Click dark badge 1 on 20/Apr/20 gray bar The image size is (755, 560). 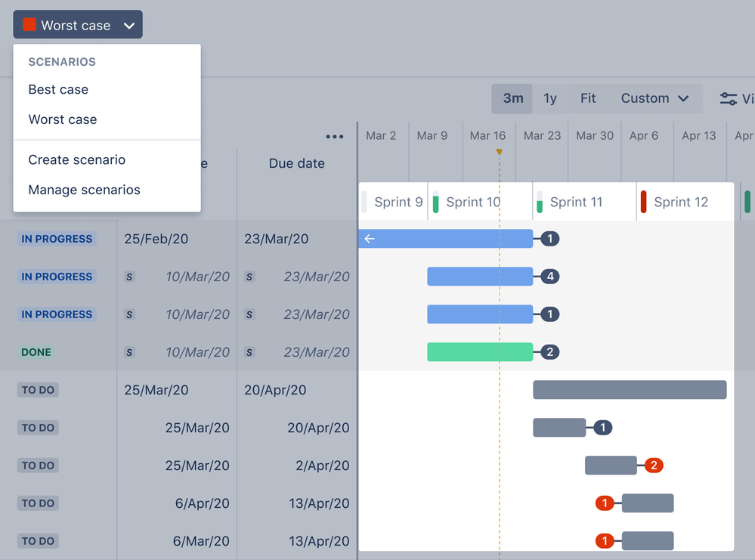pos(603,428)
